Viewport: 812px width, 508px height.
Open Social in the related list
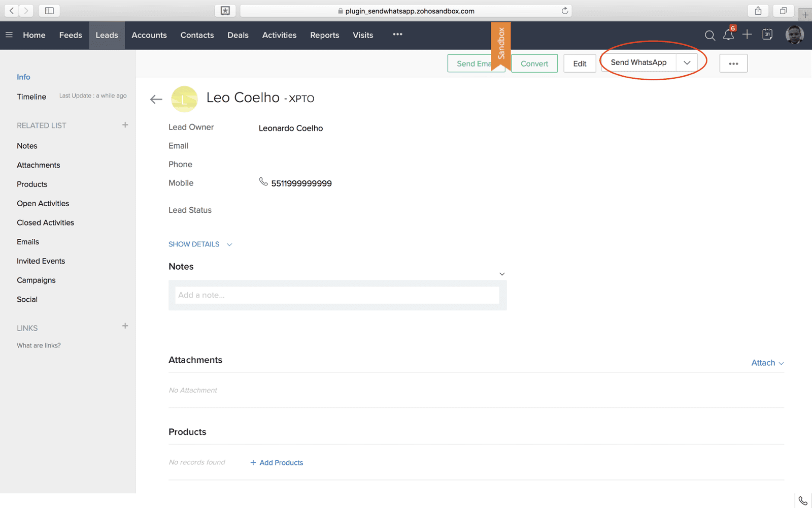[27, 300]
